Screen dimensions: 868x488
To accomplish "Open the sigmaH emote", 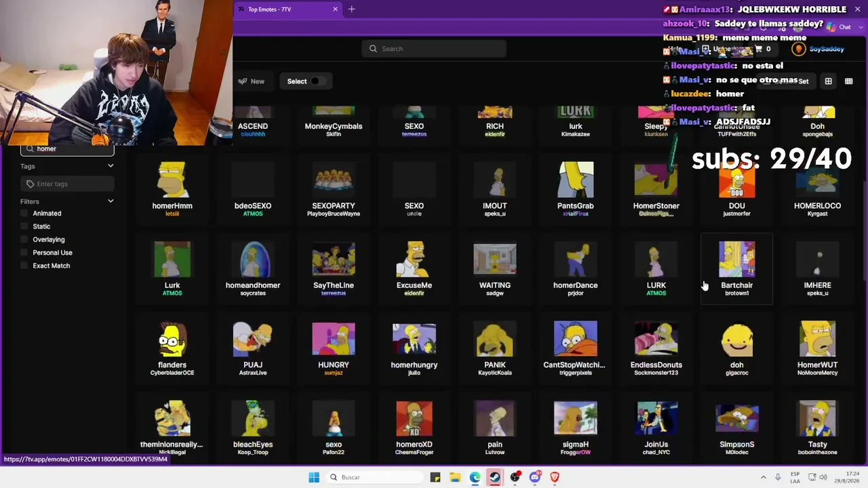I will tap(575, 428).
